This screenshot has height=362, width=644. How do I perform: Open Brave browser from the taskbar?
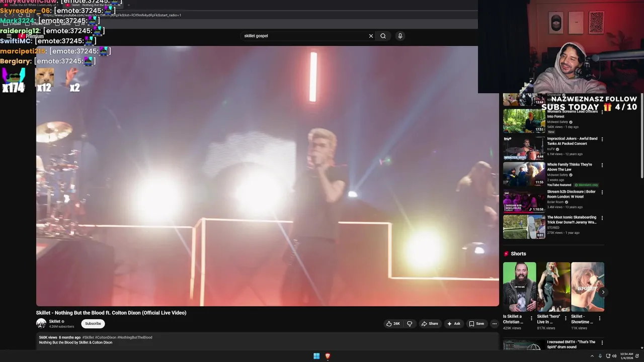click(328, 356)
